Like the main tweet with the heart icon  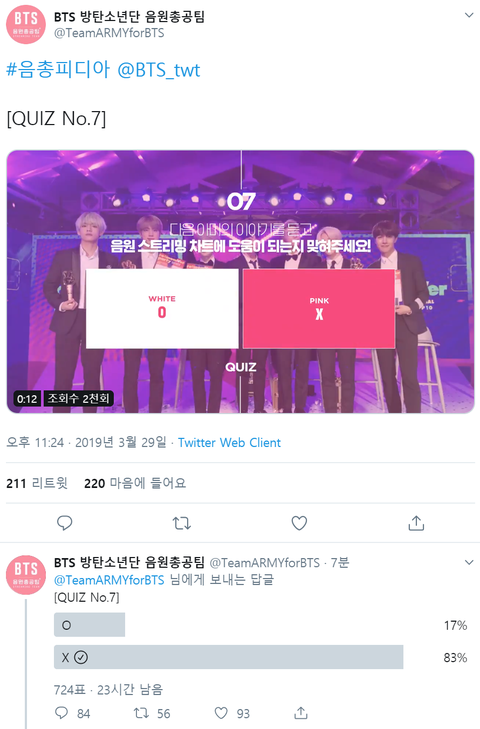point(299,523)
